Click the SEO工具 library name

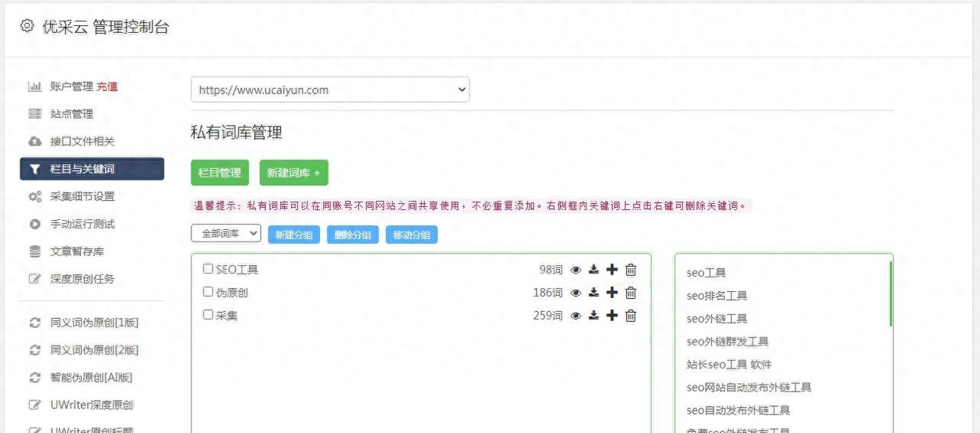coord(237,270)
